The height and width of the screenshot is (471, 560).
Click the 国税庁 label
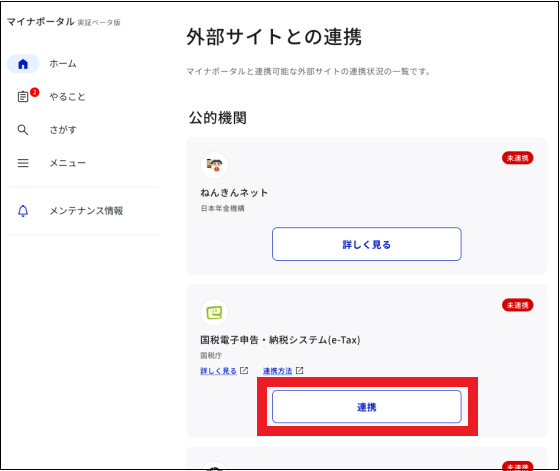pos(211,355)
